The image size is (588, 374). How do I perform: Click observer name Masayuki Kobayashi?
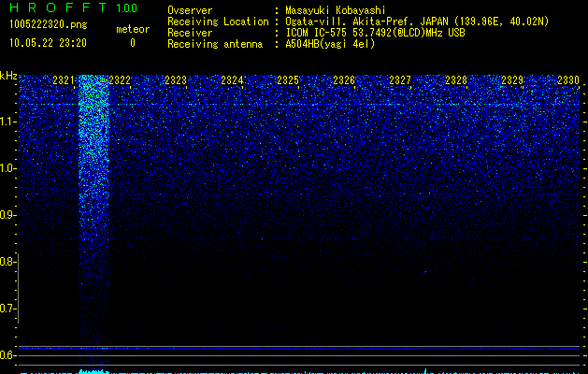pyautogui.click(x=336, y=10)
